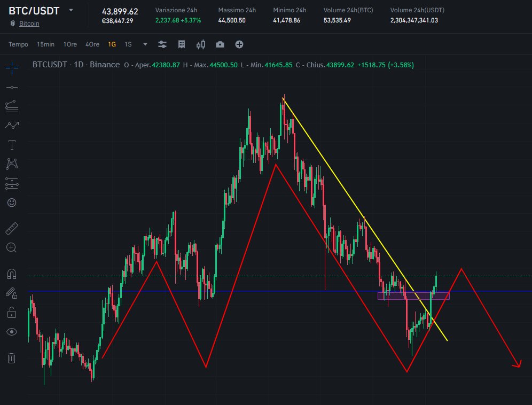Toggle magnet mode snapping

pyautogui.click(x=12, y=274)
